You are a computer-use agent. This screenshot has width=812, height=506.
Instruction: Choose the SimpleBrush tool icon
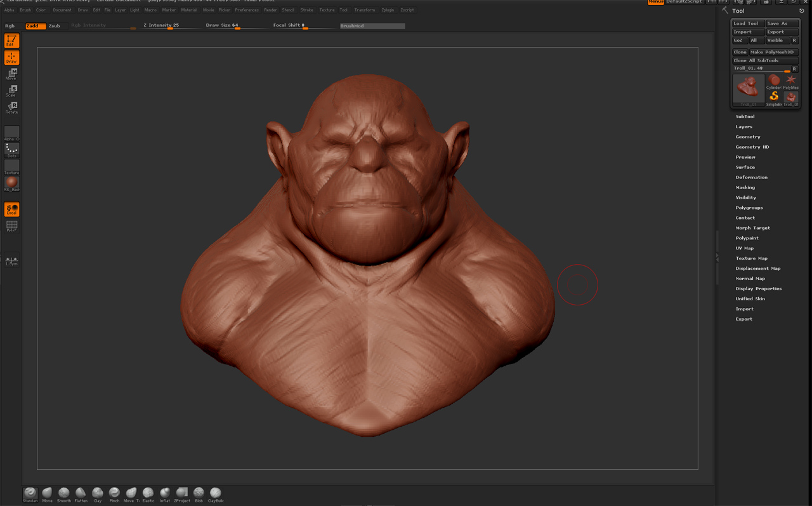[x=774, y=98]
